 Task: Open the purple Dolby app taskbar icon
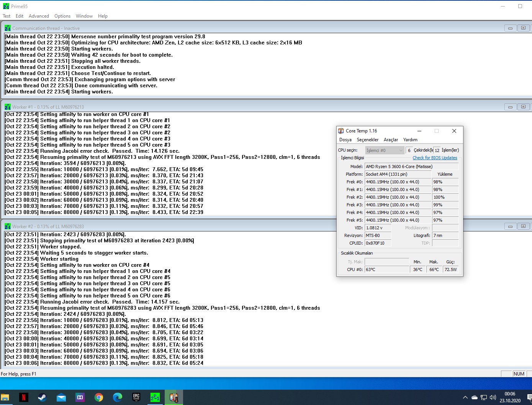[x=80, y=397]
